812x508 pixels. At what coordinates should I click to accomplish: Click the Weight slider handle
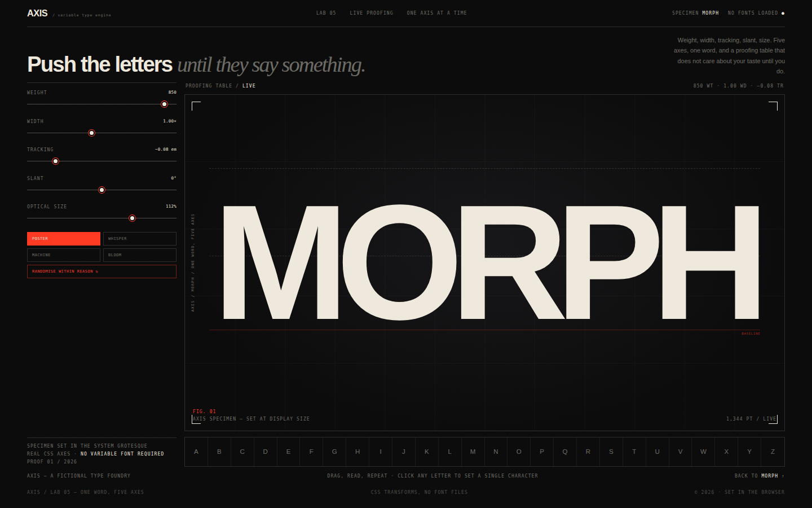165,104
